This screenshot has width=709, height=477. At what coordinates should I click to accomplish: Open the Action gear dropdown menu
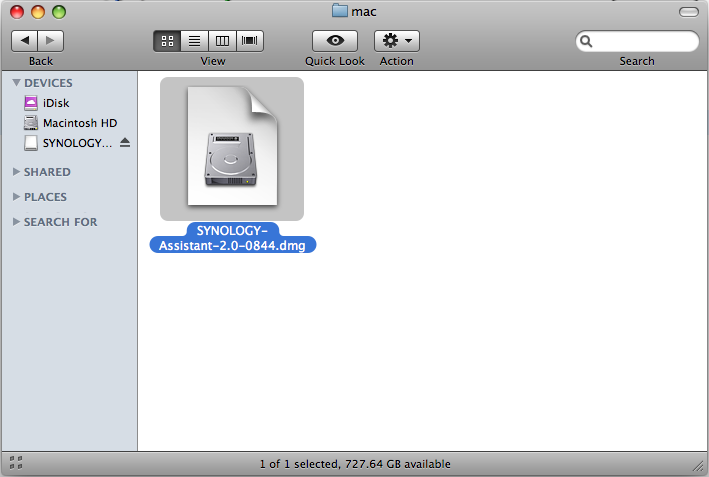coord(397,41)
